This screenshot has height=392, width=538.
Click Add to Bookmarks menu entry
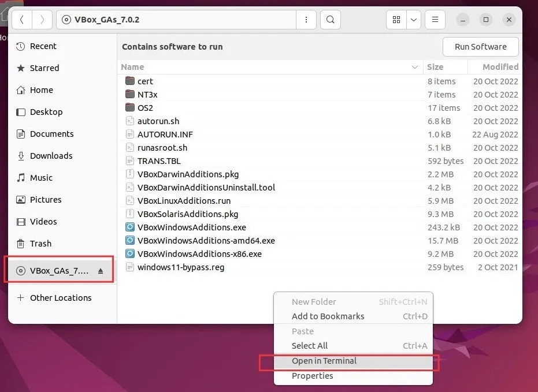tap(328, 316)
